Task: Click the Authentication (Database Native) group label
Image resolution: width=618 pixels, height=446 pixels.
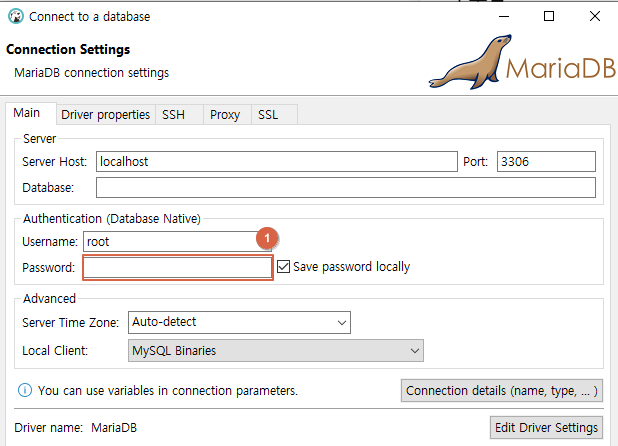Action: pyautogui.click(x=112, y=219)
